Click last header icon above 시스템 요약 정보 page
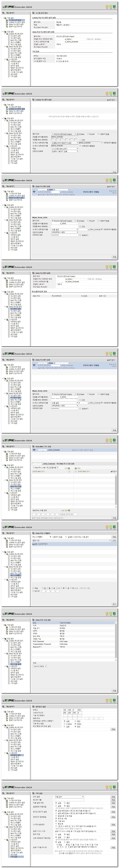 [x=114, y=6]
